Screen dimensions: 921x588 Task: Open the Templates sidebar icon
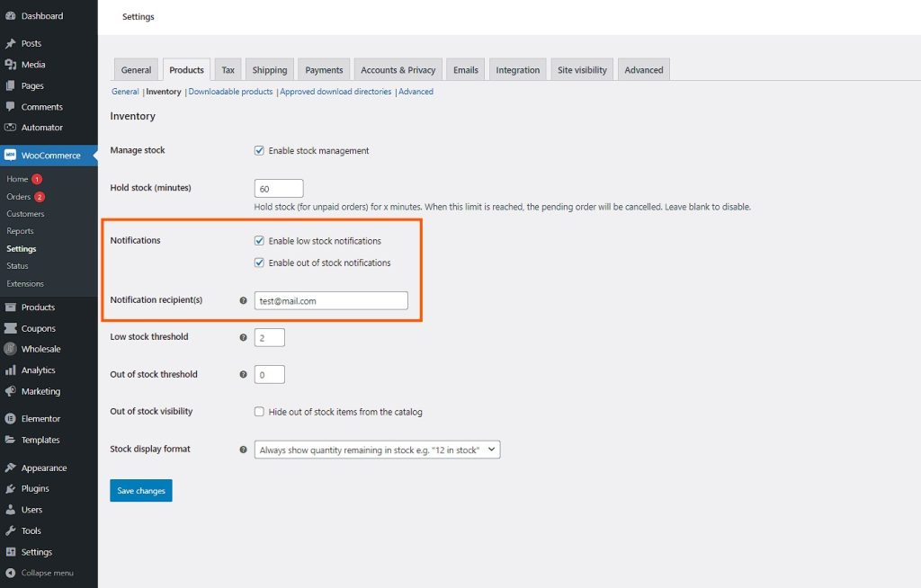point(12,440)
